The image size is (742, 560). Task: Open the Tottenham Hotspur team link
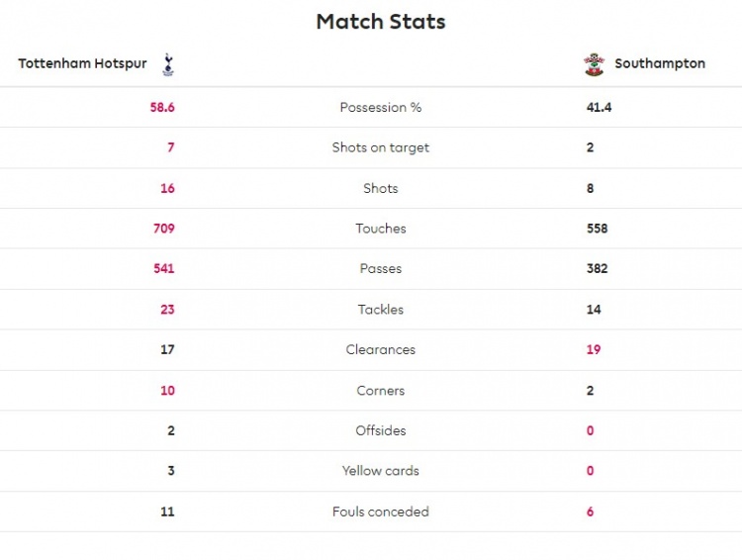click(82, 63)
